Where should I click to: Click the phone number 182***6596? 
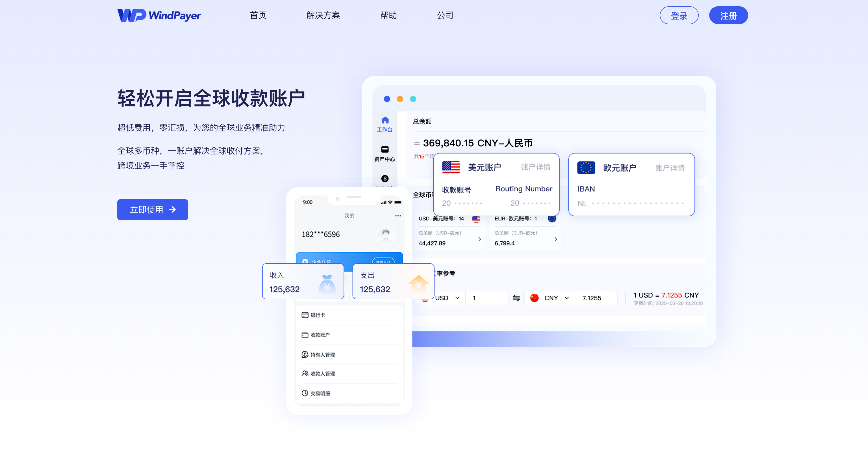pyautogui.click(x=320, y=234)
